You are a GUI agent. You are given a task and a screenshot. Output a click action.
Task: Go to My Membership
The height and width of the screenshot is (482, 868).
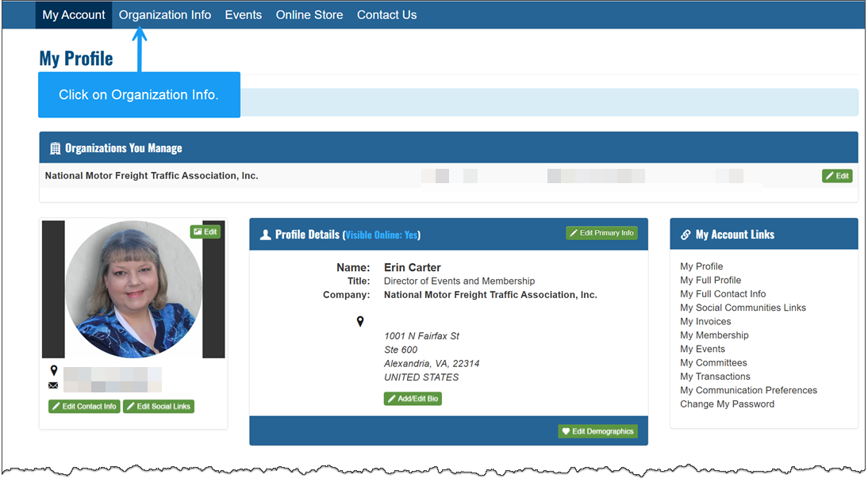tap(714, 335)
